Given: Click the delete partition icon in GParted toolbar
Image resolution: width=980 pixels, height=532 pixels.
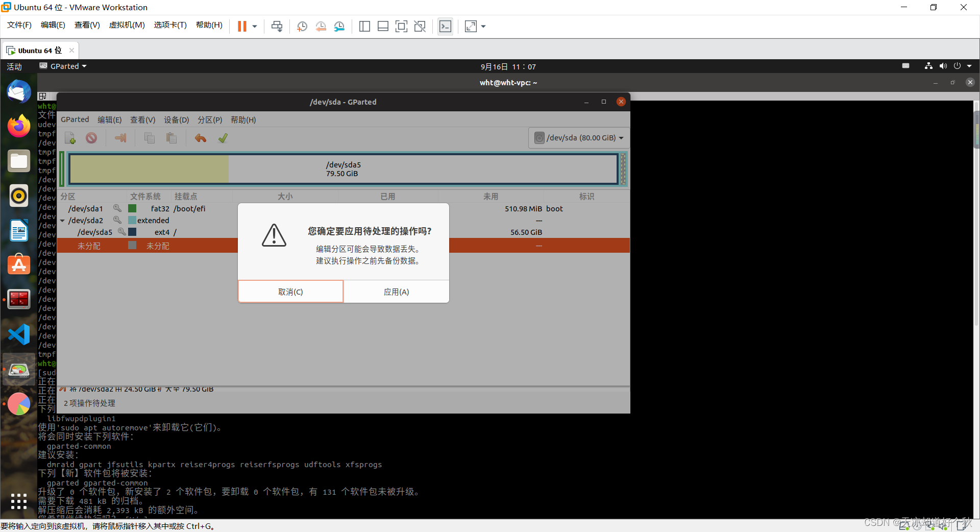Looking at the screenshot, I should point(91,138).
